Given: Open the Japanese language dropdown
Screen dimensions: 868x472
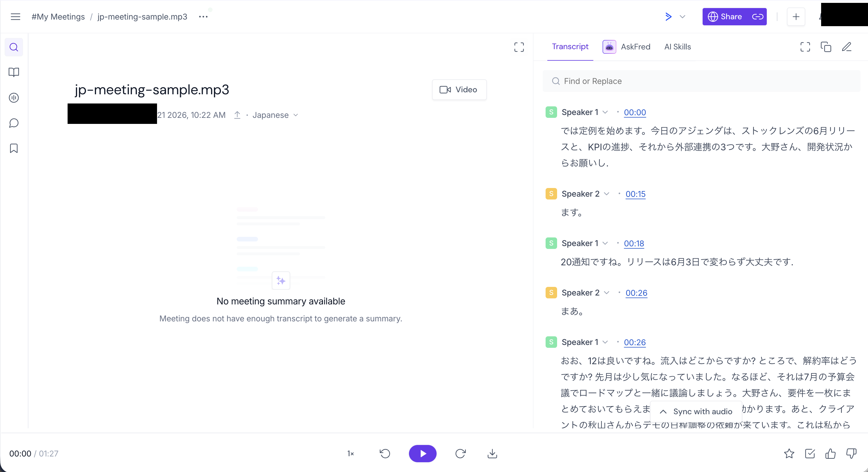Looking at the screenshot, I should coord(275,115).
